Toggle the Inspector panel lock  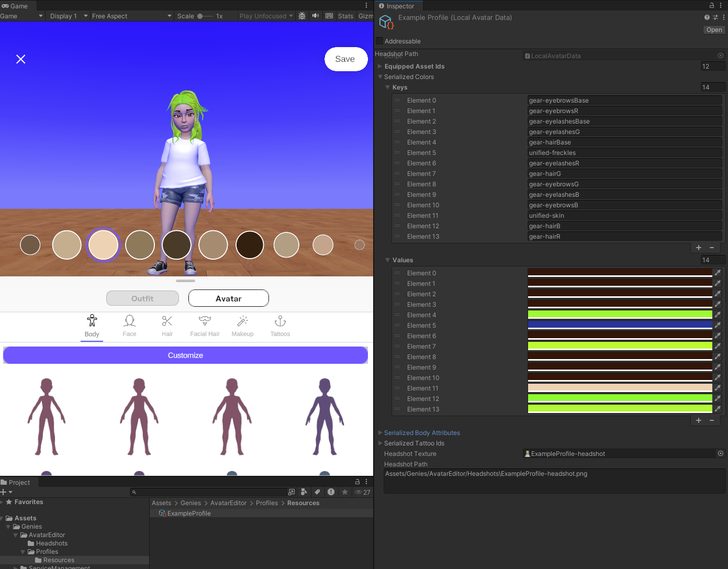click(712, 6)
